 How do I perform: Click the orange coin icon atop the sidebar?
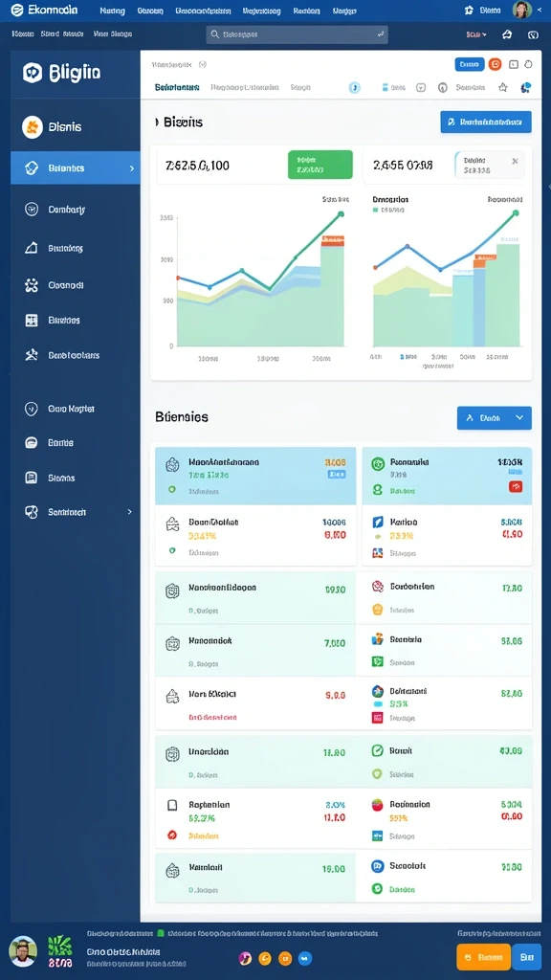point(32,127)
